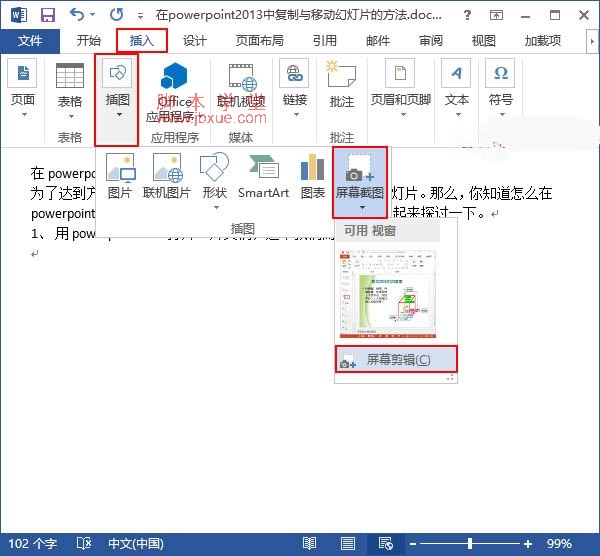Open the proofing errors book icon
The width and height of the screenshot is (600, 556).
[x=84, y=543]
